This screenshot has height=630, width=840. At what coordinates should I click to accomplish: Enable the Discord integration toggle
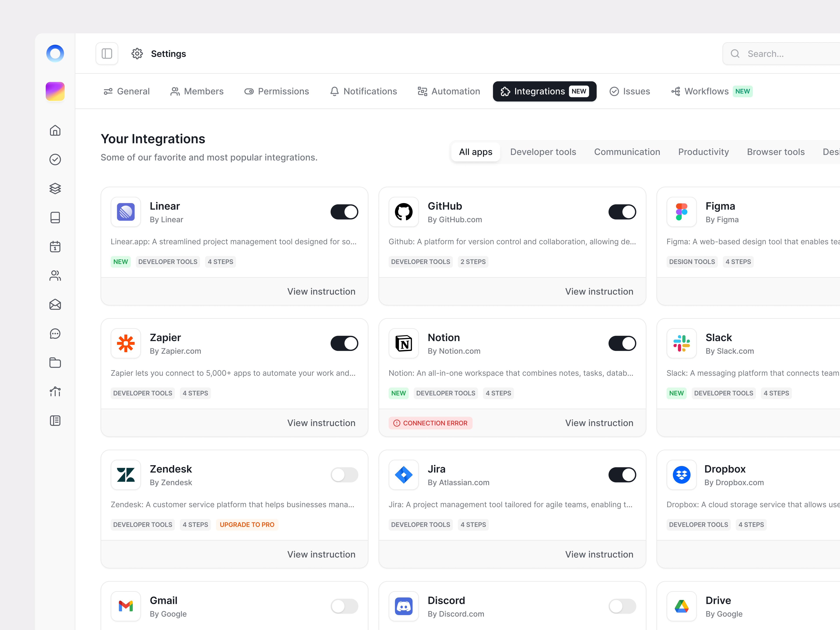coord(622,606)
